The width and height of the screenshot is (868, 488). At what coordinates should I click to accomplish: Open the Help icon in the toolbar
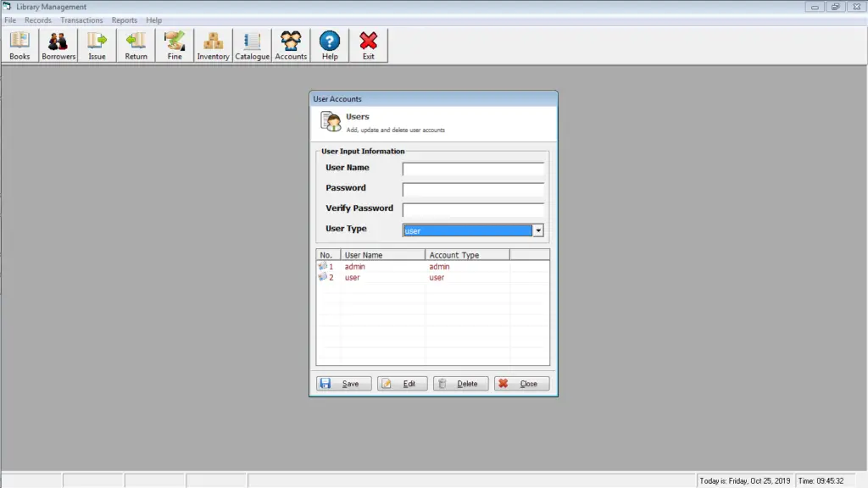coord(329,44)
